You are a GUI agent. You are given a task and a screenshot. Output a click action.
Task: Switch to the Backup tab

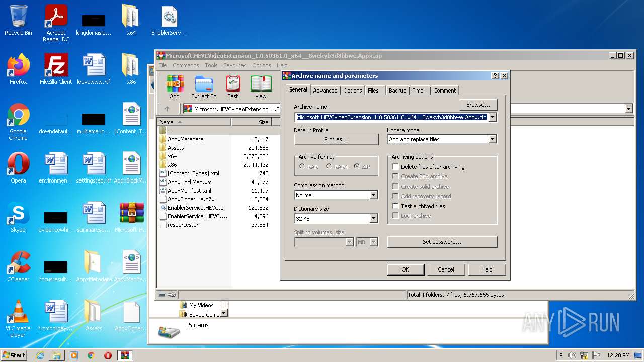click(397, 90)
